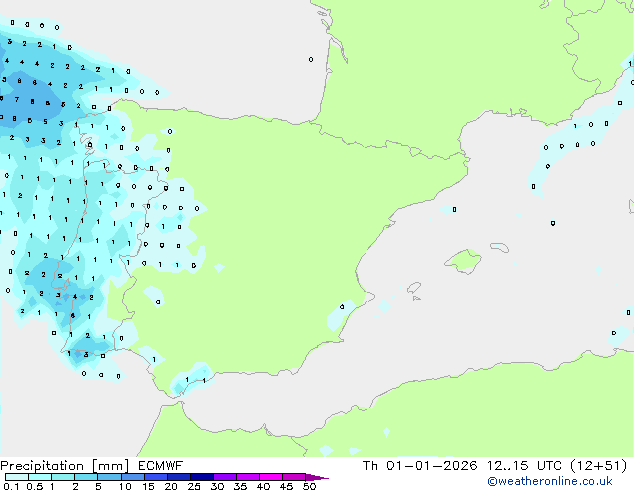Select the 15–20 mm legend swatch
The height and width of the screenshot is (490, 634).
[x=155, y=477]
